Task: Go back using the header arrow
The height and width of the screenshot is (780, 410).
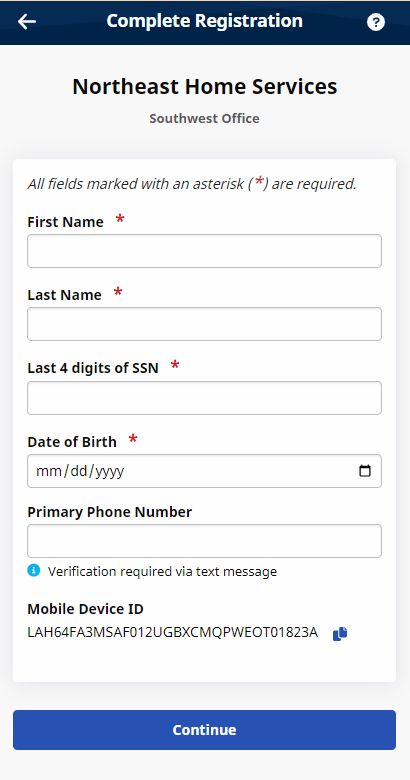Action: point(27,21)
